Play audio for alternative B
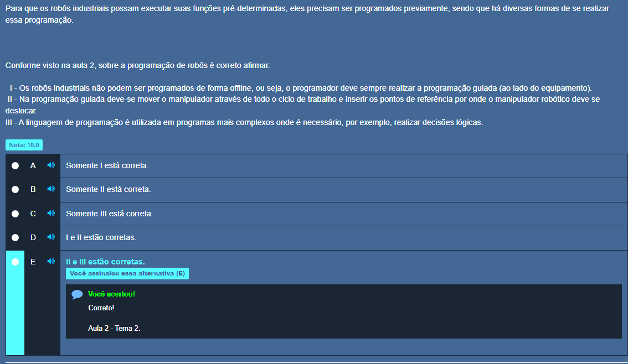This screenshot has height=364, width=628. (51, 189)
